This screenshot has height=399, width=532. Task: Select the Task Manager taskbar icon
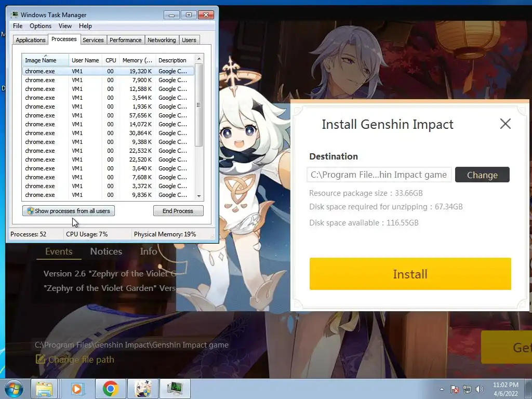175,389
